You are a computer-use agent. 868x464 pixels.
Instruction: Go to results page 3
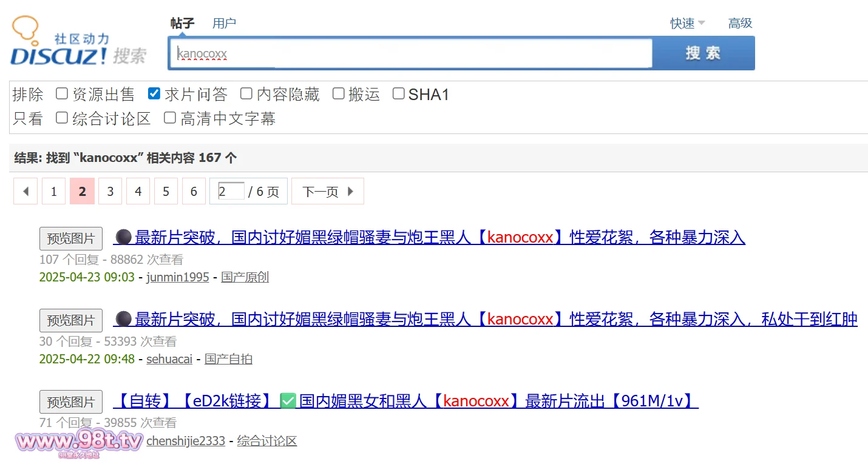(x=110, y=192)
